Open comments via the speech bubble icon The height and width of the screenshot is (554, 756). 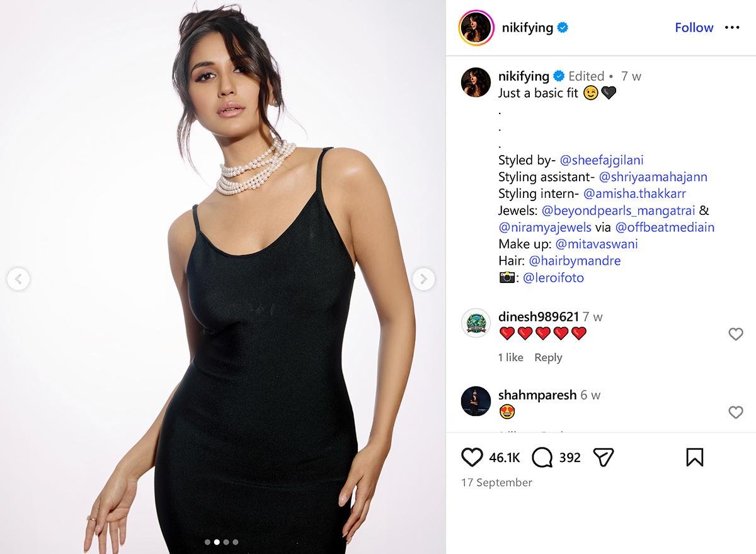542,457
